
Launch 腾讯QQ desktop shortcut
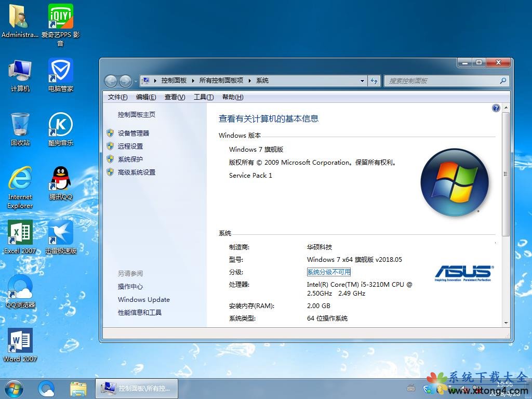[x=60, y=183]
